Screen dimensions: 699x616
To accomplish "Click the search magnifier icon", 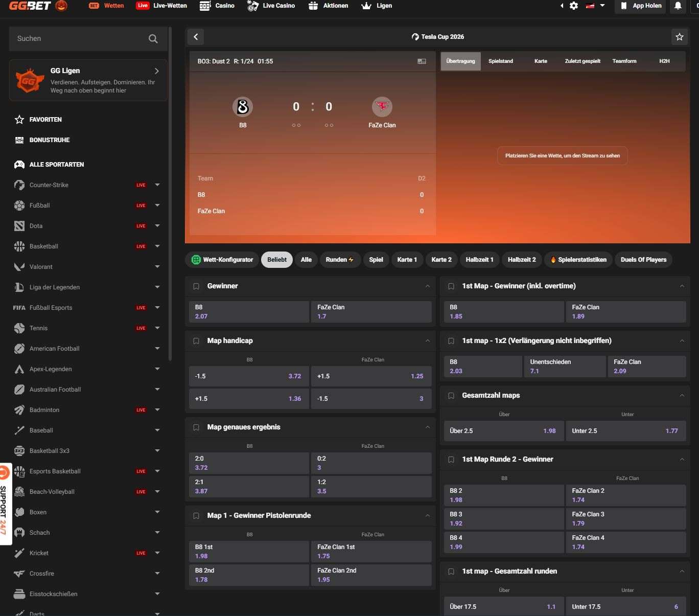I will [x=153, y=39].
